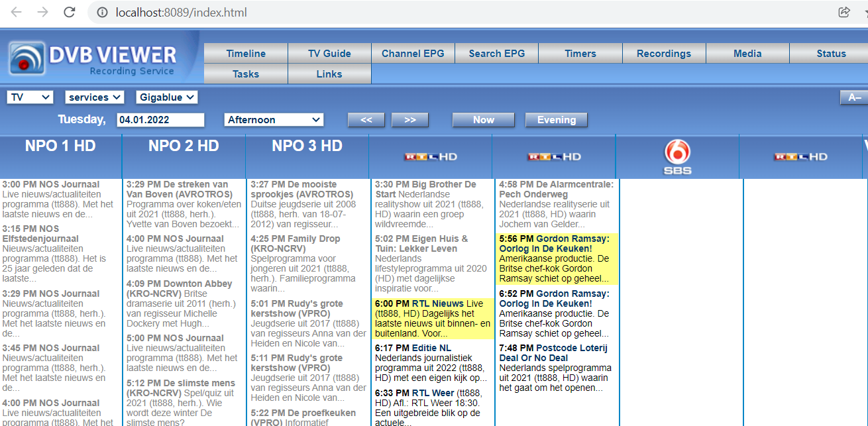The width and height of the screenshot is (868, 426).
Task: Open 3:29 PM De streken van Van Boven
Action: point(183,205)
